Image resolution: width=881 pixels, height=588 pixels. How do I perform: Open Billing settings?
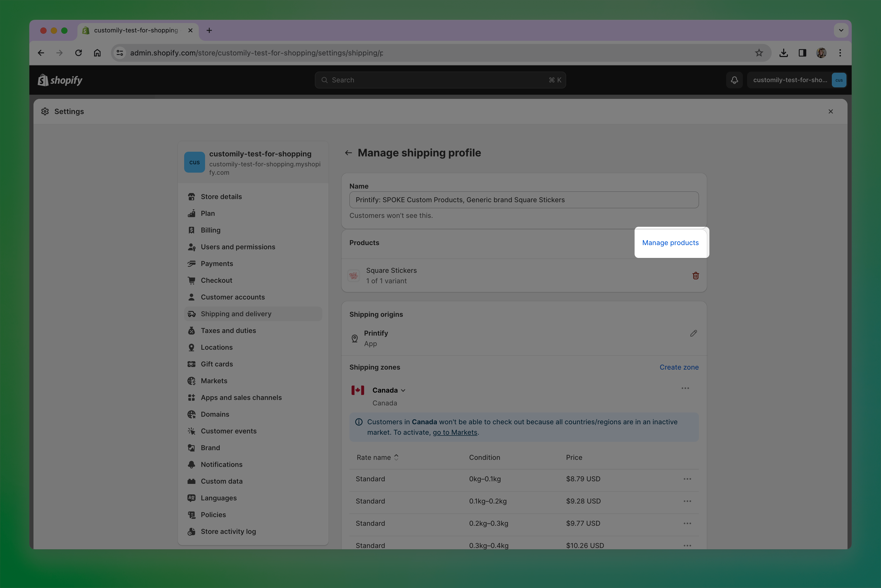pos(253,230)
